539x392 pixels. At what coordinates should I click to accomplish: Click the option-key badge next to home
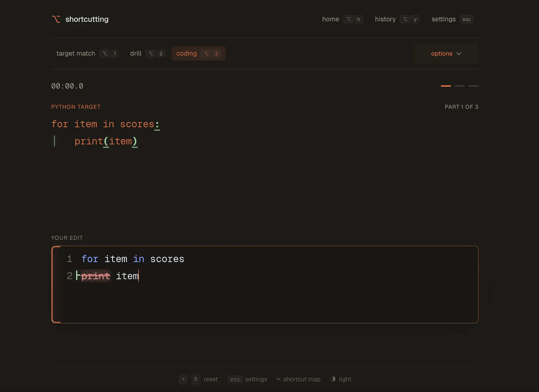(x=348, y=19)
